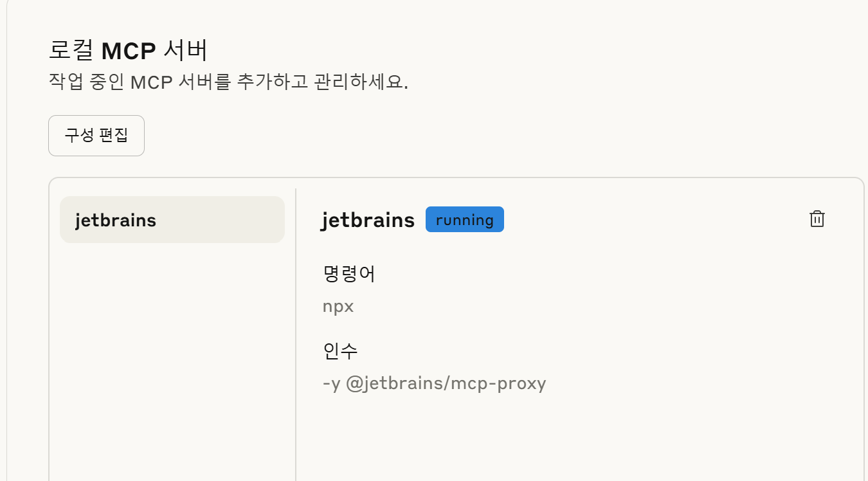
Task: Click the 작업 중인 MCP 서버 description text
Action: coord(139,82)
